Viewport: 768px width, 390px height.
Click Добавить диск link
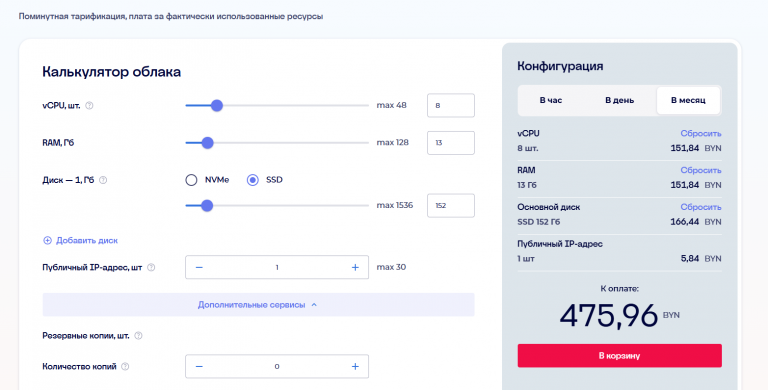[81, 241]
